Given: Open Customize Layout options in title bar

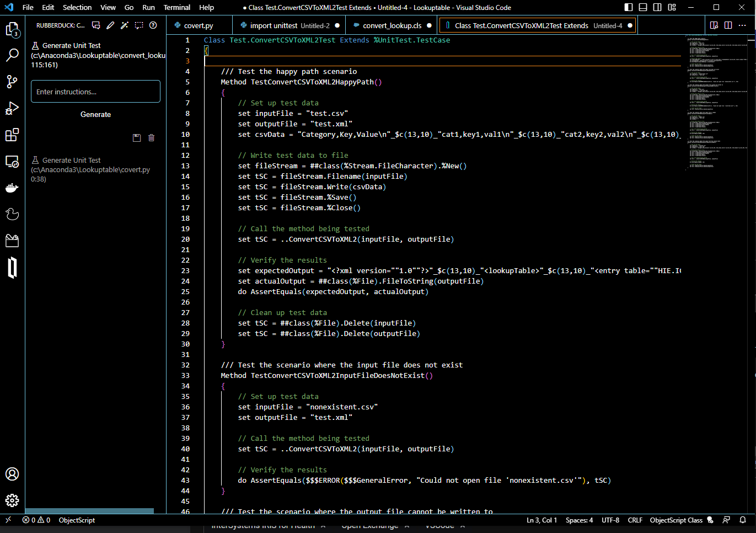Looking at the screenshot, I should coord(672,7).
